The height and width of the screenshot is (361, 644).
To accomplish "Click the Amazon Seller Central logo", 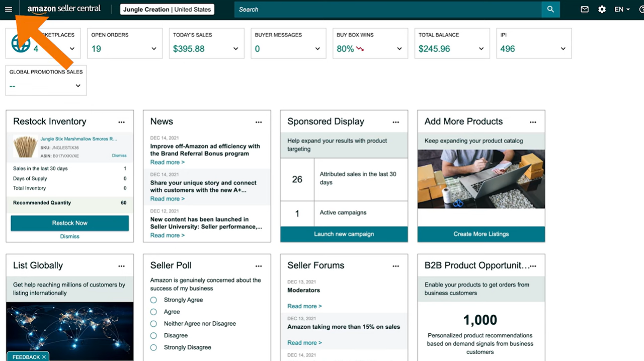I will [64, 9].
